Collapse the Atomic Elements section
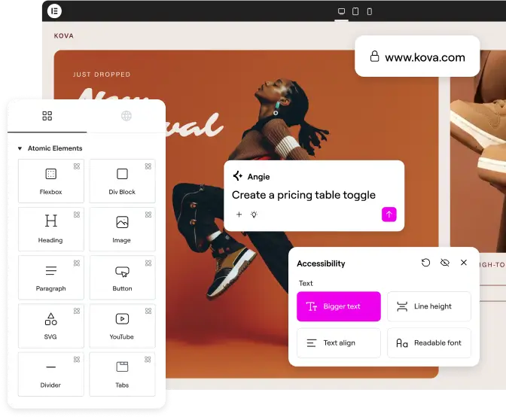 (20, 149)
